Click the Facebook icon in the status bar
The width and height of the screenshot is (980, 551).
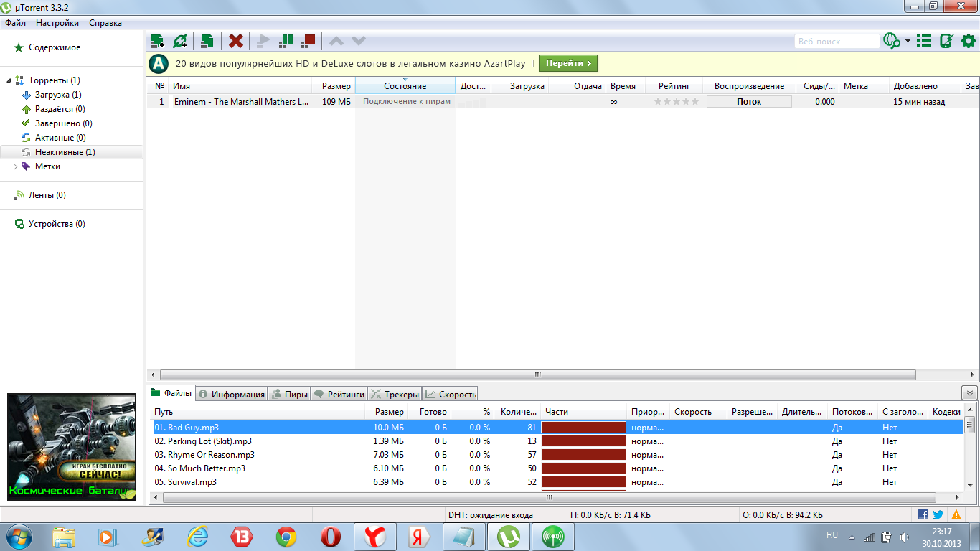point(923,514)
